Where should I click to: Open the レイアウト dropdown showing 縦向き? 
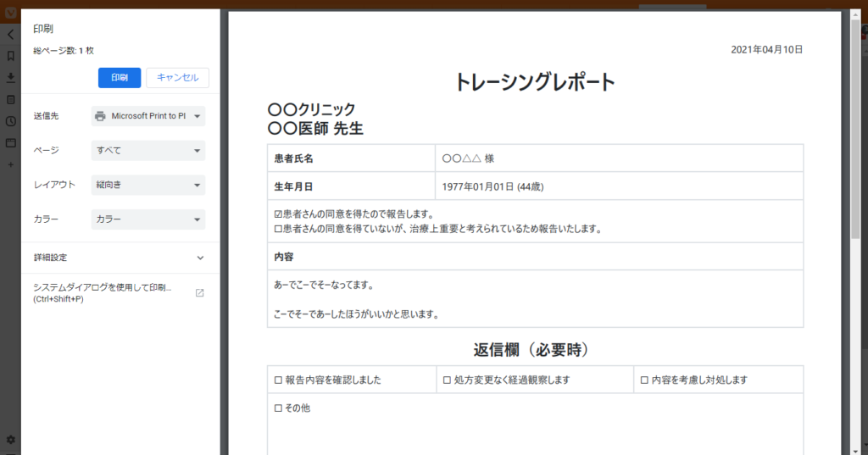(148, 185)
